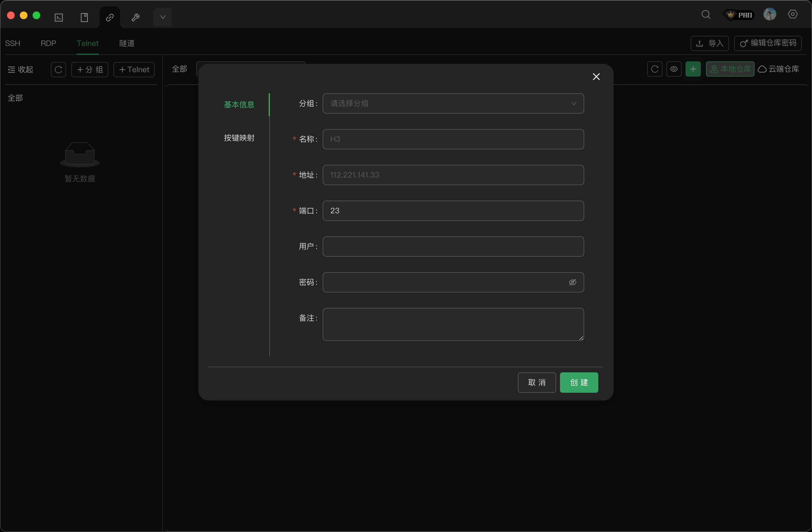This screenshot has height=532, width=812.
Task: Open the 按键映射 dialog section
Action: 239,137
